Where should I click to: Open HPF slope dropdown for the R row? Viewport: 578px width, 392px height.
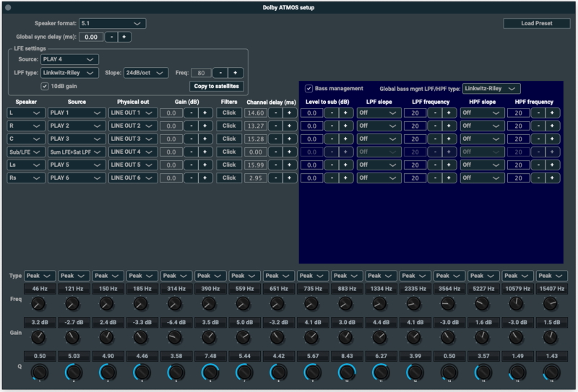click(482, 126)
